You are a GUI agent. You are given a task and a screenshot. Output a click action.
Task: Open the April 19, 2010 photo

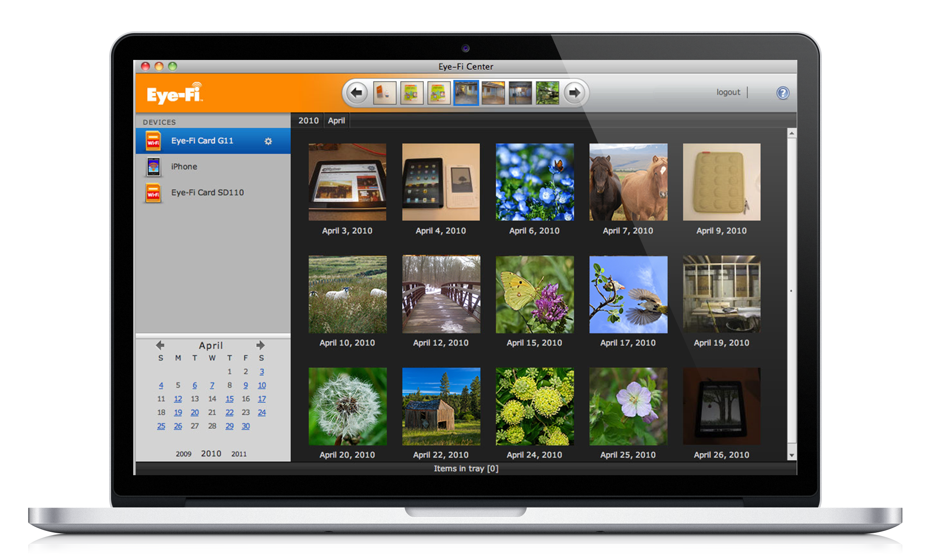[722, 295]
